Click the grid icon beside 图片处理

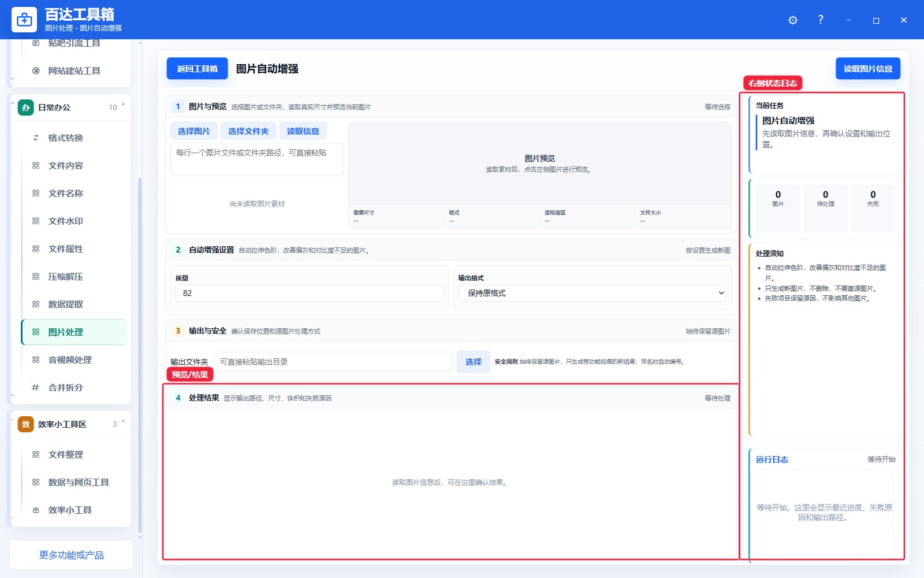pyautogui.click(x=36, y=332)
